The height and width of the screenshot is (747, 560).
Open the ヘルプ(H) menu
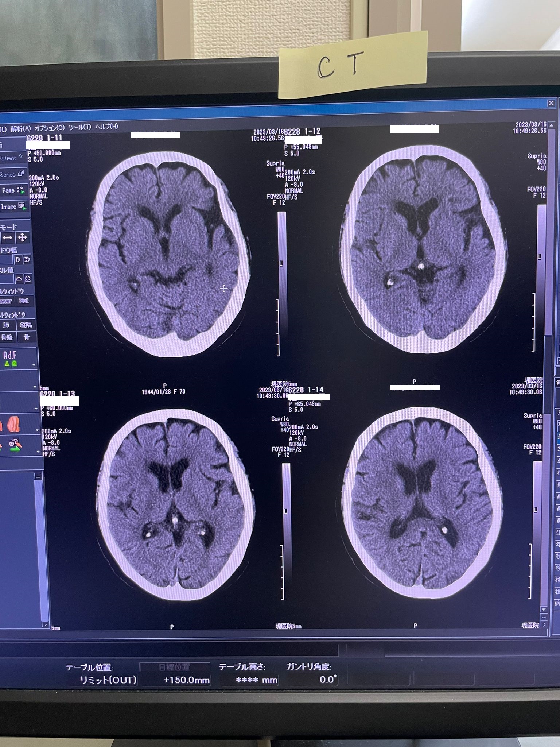click(107, 127)
